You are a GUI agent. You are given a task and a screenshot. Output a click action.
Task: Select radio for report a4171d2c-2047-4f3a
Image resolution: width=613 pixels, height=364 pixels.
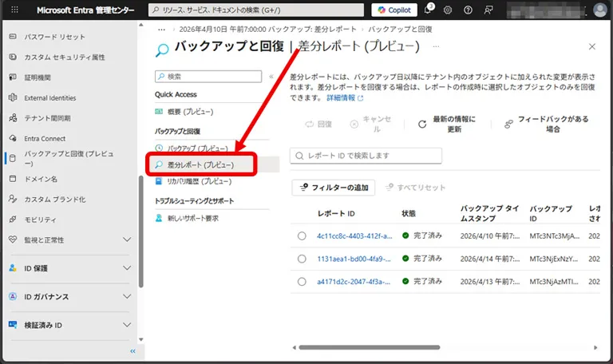pos(302,282)
